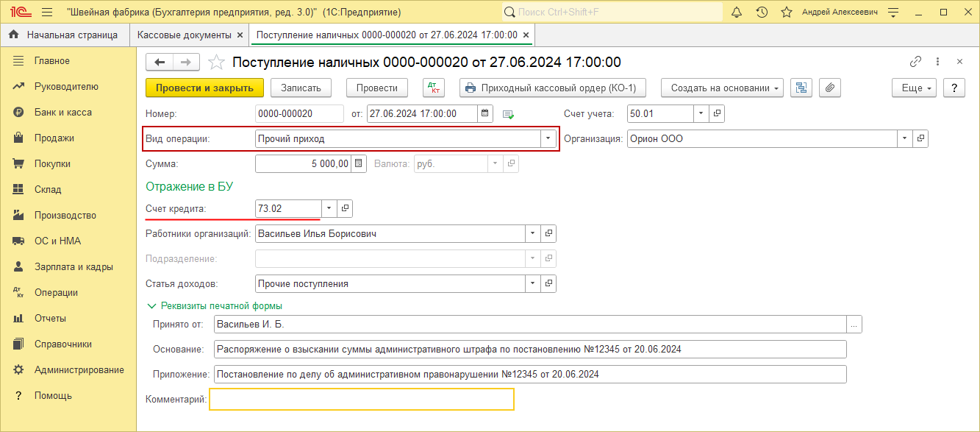980x432 pixels.
Task: Open calculator for the Сумма field
Action: 359,163
